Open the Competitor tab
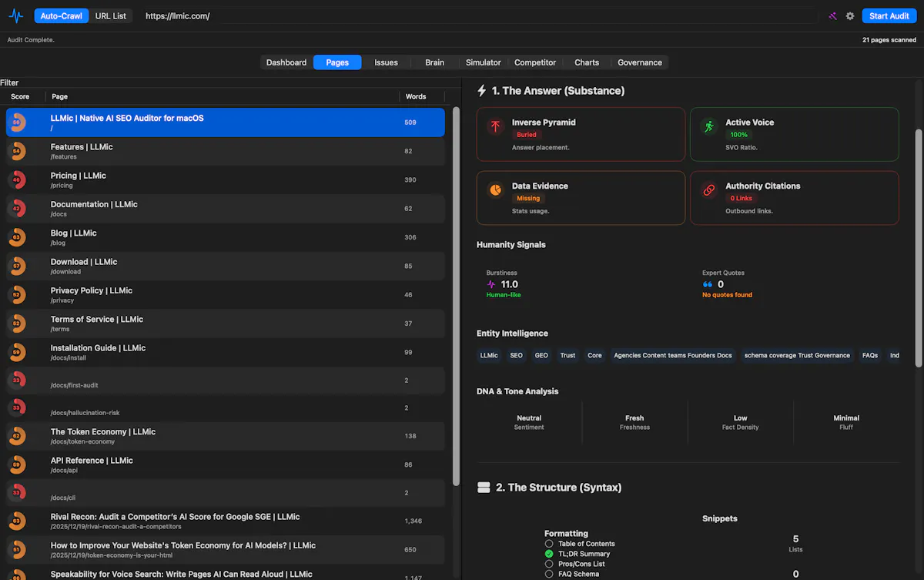 click(535, 62)
